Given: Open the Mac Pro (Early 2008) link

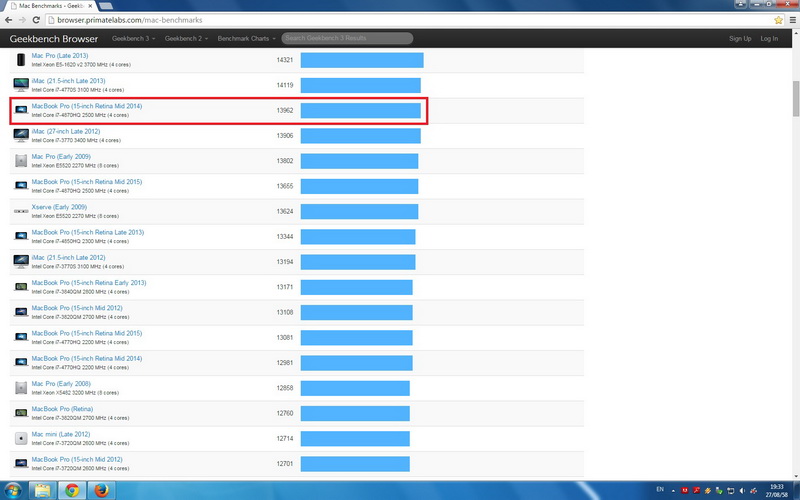Looking at the screenshot, I should point(61,384).
